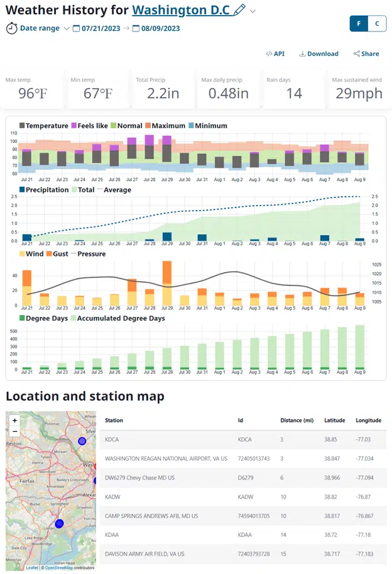392x574 pixels.
Task: Click the pencil edit icon beside Washington D.C
Action: coord(239,11)
